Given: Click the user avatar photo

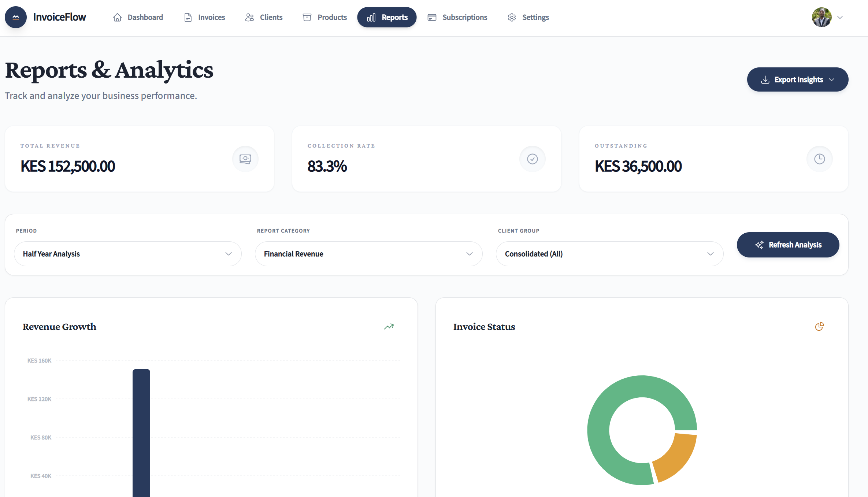Looking at the screenshot, I should [821, 17].
